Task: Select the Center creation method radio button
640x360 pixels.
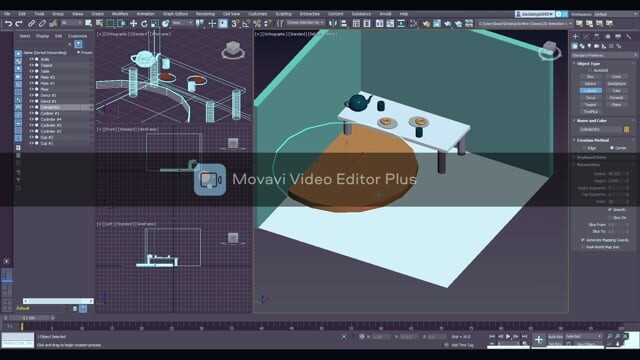Action: (x=612, y=148)
